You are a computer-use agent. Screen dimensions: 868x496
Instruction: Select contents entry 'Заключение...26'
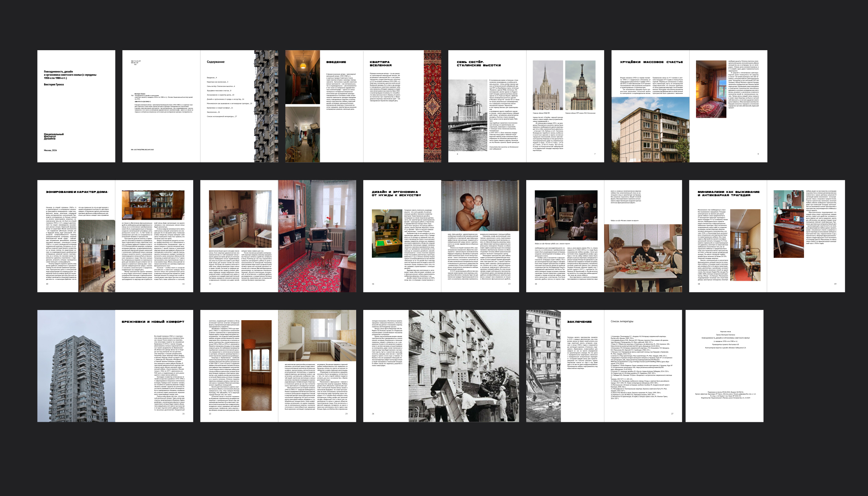coord(213,112)
